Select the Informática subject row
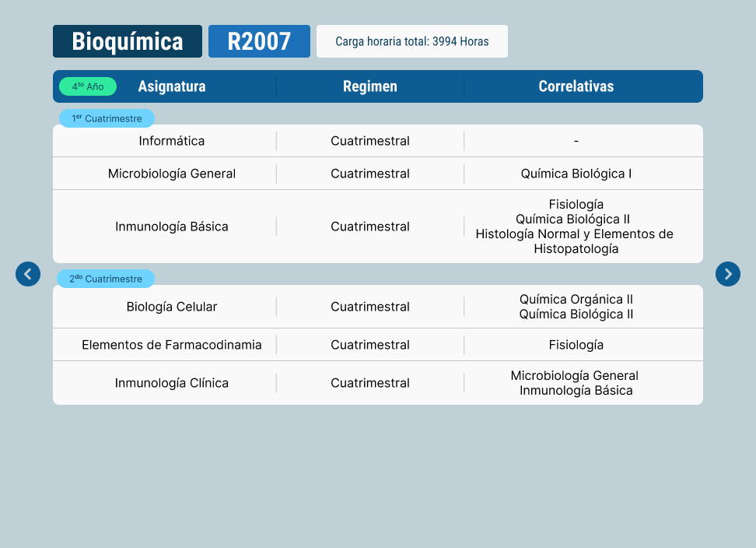Image resolution: width=756 pixels, height=548 pixels. pyautogui.click(x=172, y=141)
